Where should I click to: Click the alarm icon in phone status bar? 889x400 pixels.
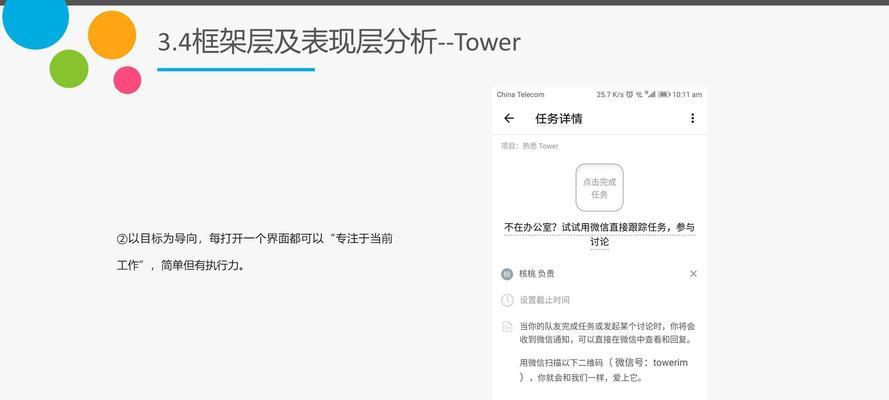click(629, 95)
